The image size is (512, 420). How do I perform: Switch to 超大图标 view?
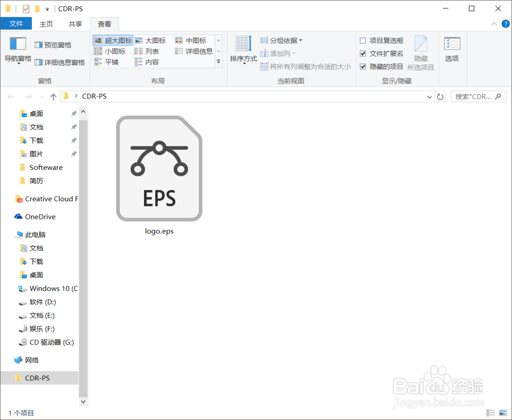pos(113,39)
